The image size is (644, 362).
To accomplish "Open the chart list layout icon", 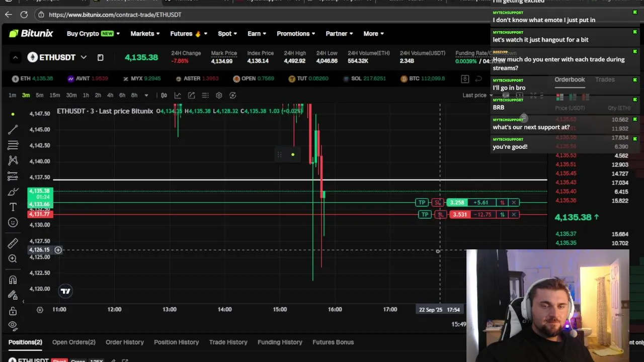I will [x=205, y=95].
